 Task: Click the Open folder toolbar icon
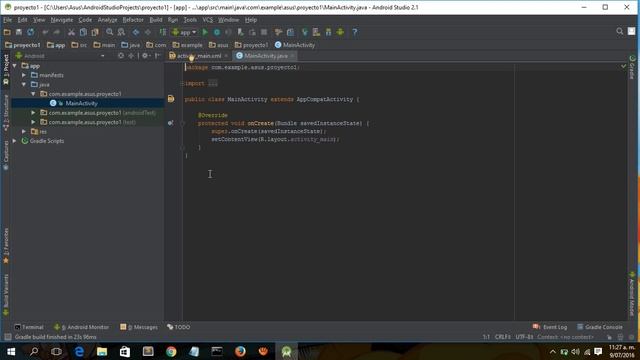click(7, 32)
